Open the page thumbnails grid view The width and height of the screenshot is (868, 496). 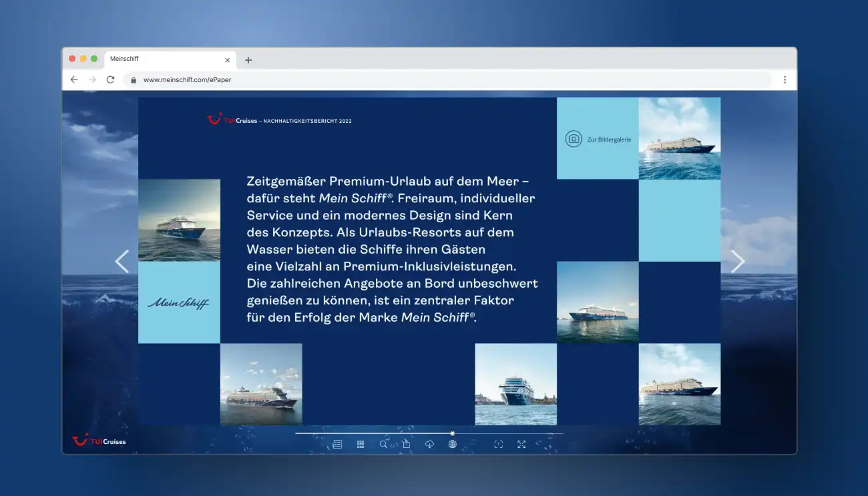pyautogui.click(x=361, y=444)
